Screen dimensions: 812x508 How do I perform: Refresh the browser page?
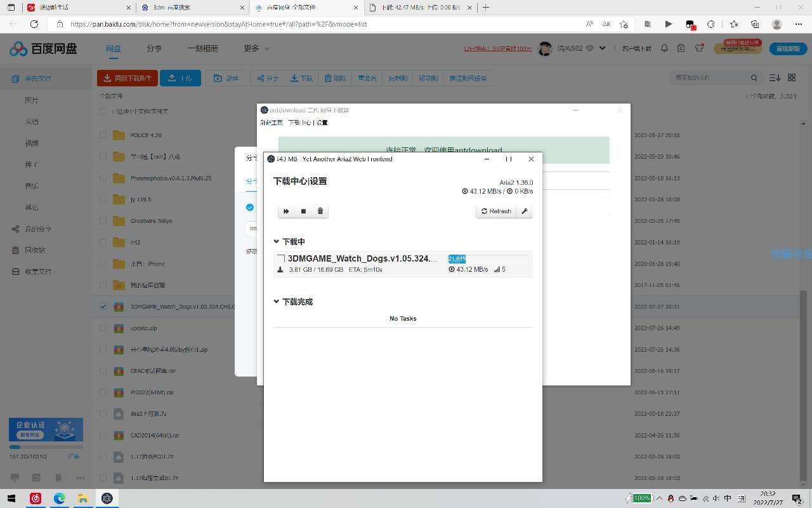34,23
